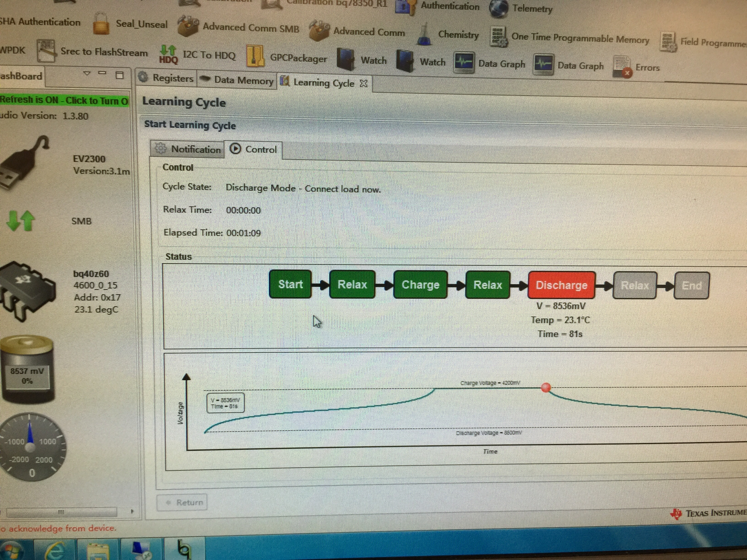Open the DashBoard view menu triangle
The width and height of the screenshot is (747, 560).
(x=87, y=73)
